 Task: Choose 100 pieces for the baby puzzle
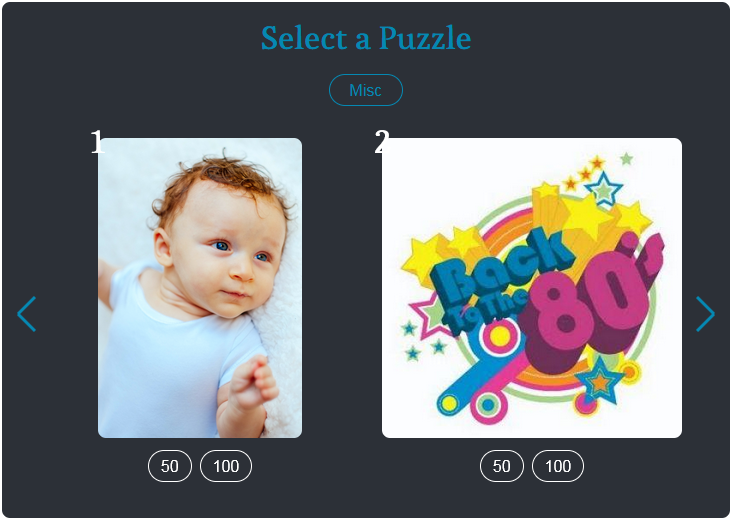coord(226,466)
